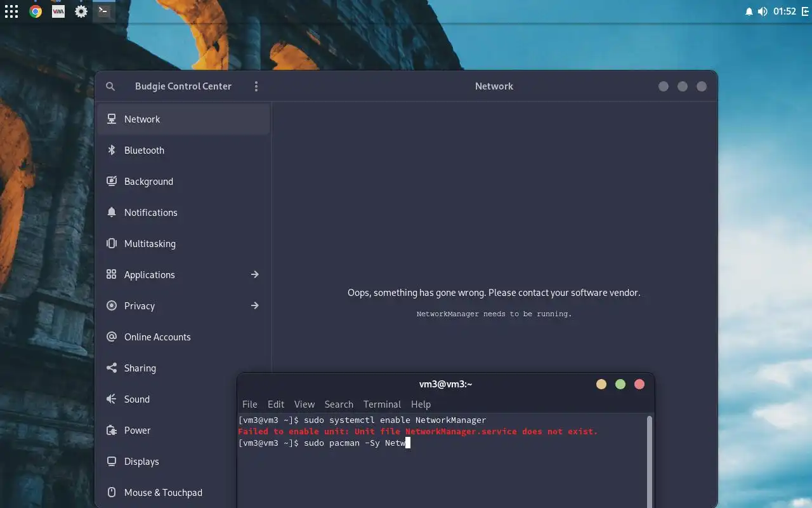Open the session logout tray icon

tap(804, 11)
